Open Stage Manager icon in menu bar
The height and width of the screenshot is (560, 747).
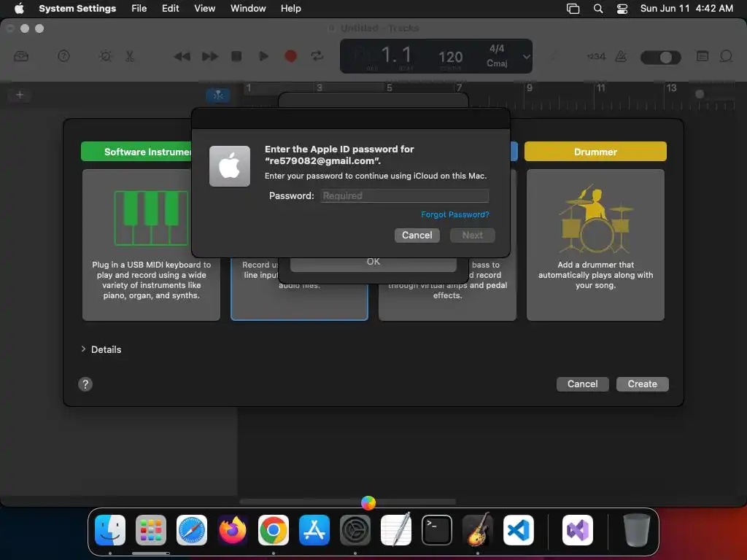coord(573,9)
